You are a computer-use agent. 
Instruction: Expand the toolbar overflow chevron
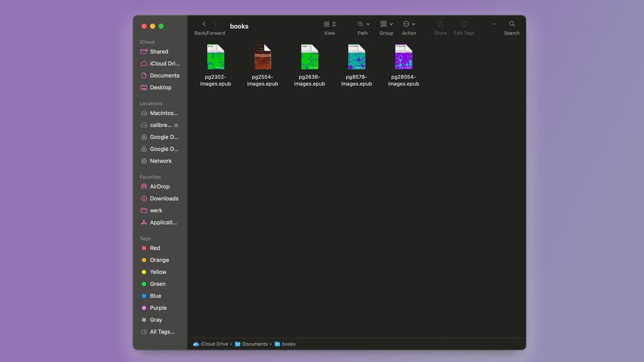(x=494, y=24)
